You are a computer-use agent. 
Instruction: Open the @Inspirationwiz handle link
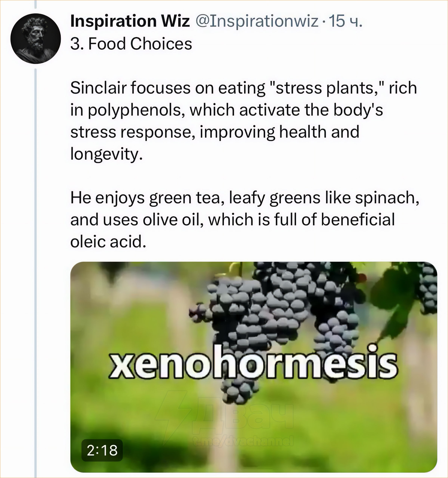point(257,21)
